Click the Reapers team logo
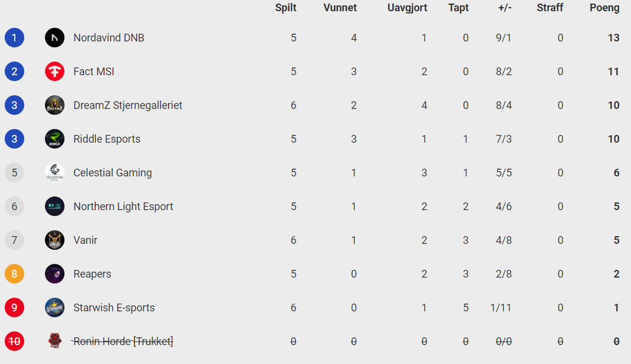 [x=54, y=274]
